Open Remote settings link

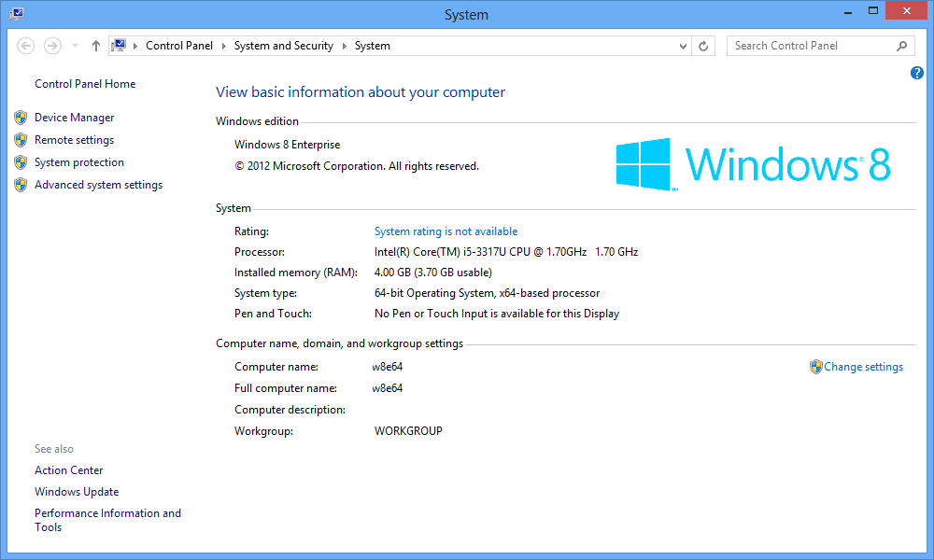point(75,140)
